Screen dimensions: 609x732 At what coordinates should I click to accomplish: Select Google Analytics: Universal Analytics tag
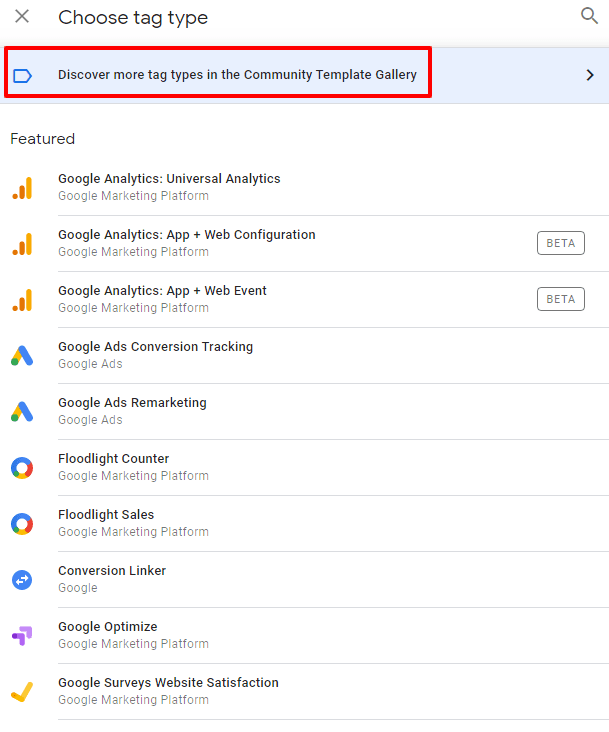[169, 179]
